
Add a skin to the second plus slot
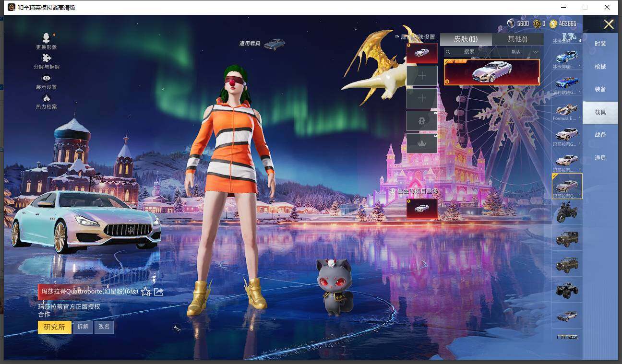point(422,98)
